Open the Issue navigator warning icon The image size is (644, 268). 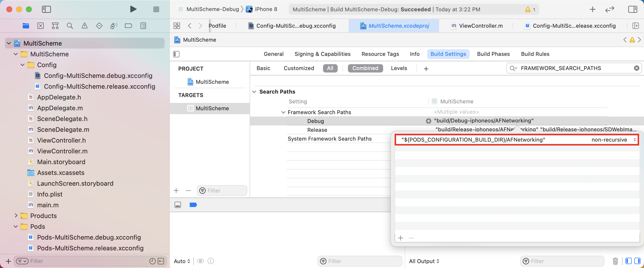(x=85, y=26)
